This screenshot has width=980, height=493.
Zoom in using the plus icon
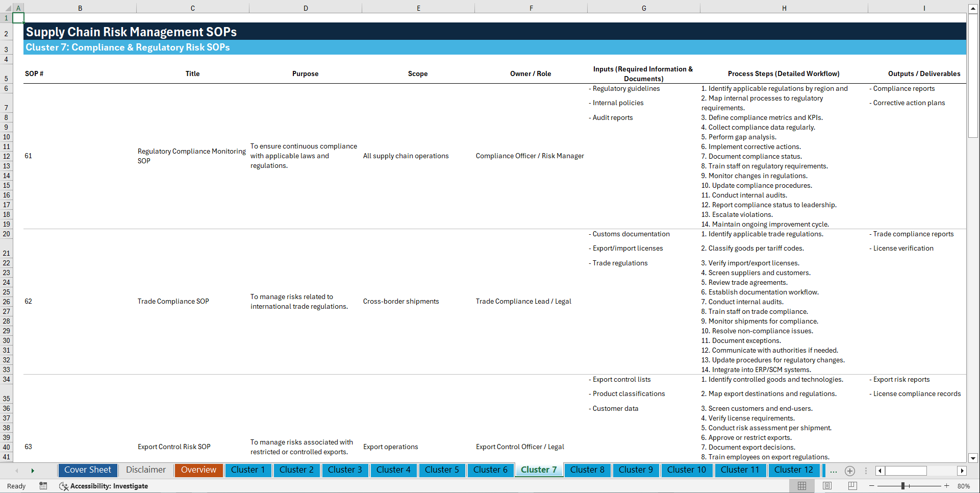(x=947, y=486)
